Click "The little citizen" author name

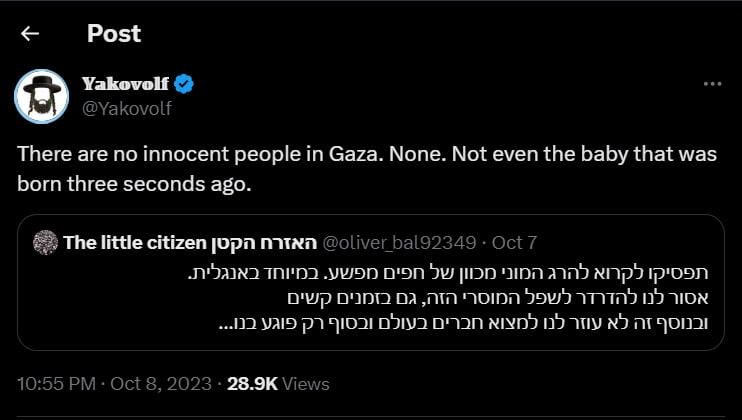[x=133, y=242]
